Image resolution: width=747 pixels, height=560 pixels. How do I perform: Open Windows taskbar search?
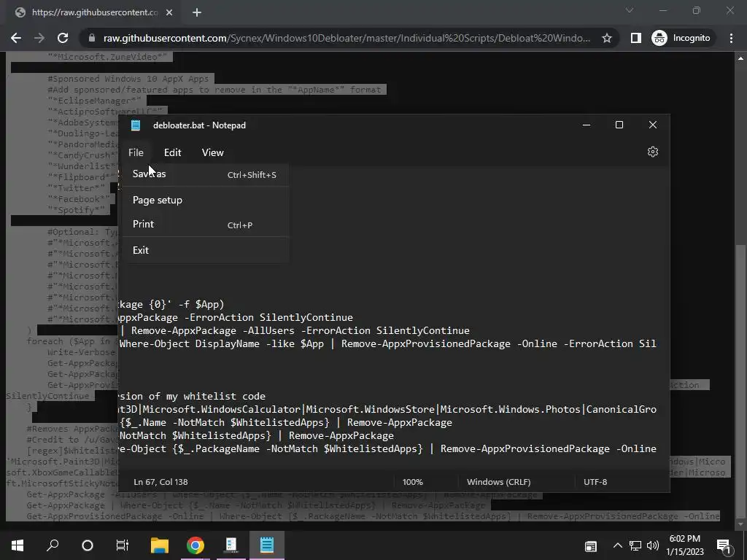coord(53,545)
